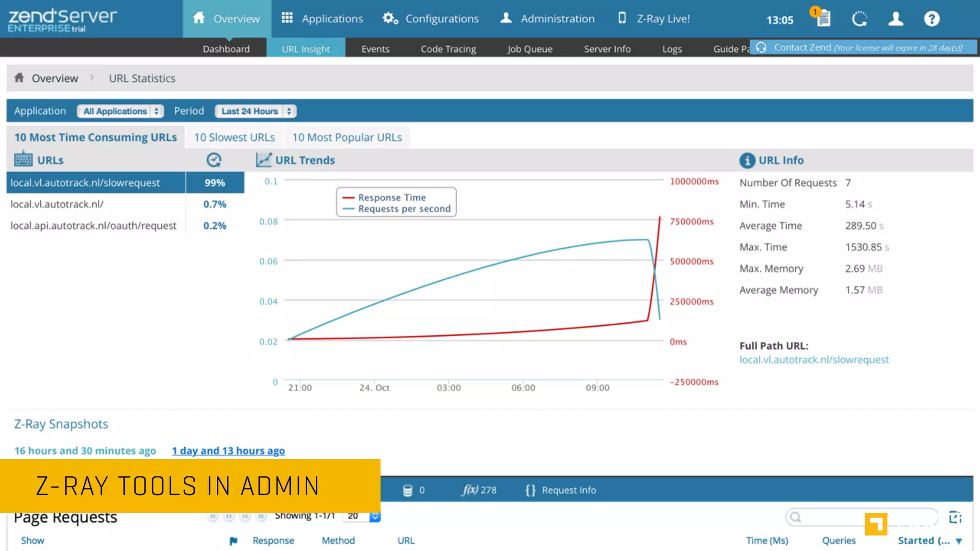
Task: Click the Full Path URL slowrequest link
Action: click(813, 360)
